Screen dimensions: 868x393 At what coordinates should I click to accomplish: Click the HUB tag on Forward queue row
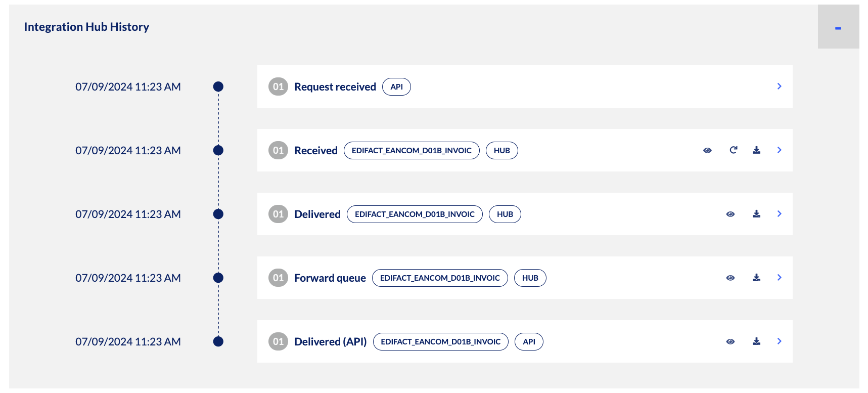[530, 278]
